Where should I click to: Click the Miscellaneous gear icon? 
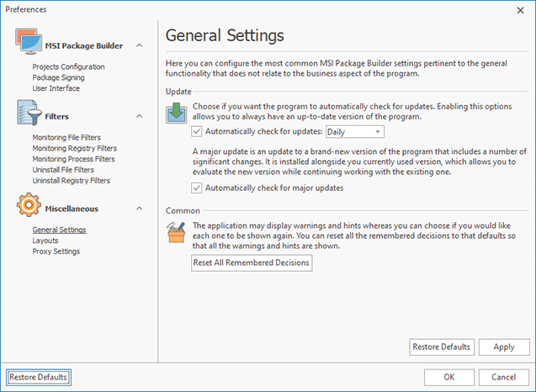click(29, 204)
